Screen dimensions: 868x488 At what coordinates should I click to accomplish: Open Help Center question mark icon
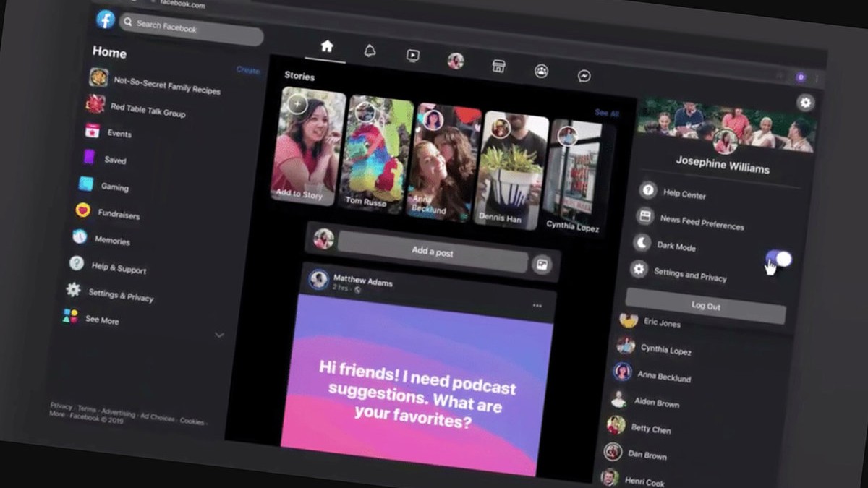pyautogui.click(x=648, y=191)
